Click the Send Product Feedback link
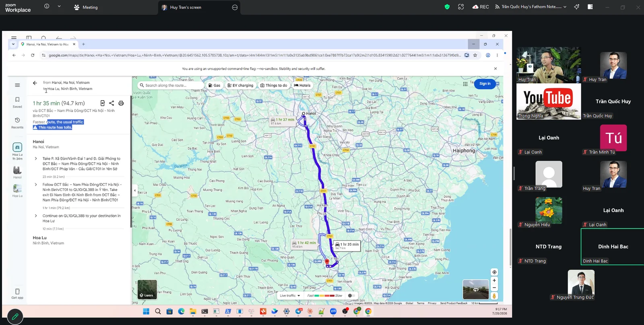The width and height of the screenshot is (644, 325). [454, 303]
